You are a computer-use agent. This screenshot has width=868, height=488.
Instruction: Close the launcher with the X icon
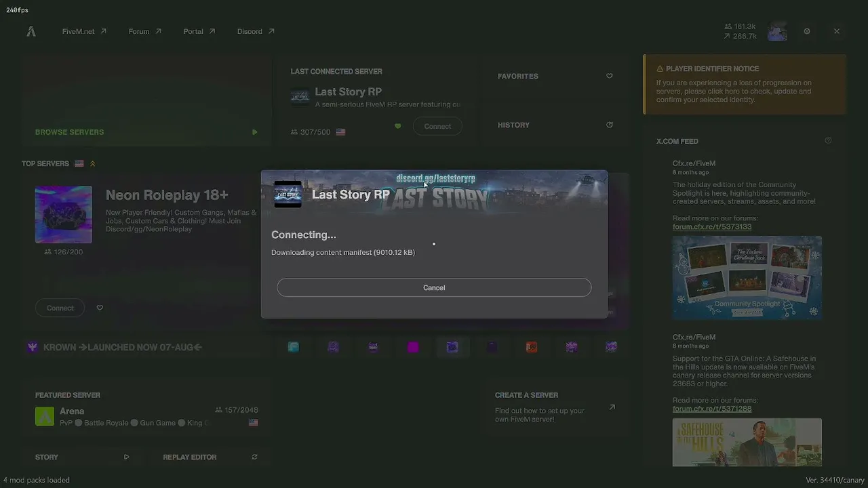click(x=837, y=31)
